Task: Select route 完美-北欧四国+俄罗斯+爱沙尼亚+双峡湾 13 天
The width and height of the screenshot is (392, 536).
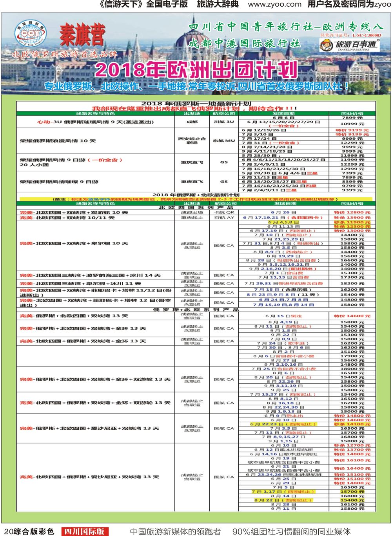Action: tap(89, 477)
